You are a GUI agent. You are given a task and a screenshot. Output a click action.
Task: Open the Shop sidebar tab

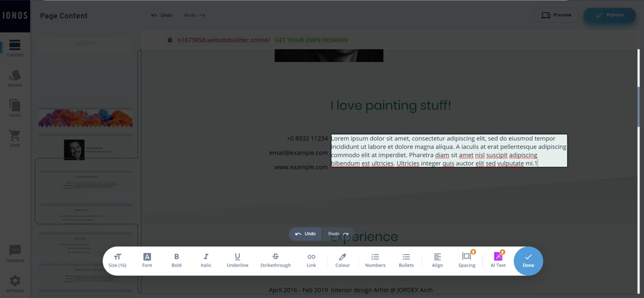[15, 139]
